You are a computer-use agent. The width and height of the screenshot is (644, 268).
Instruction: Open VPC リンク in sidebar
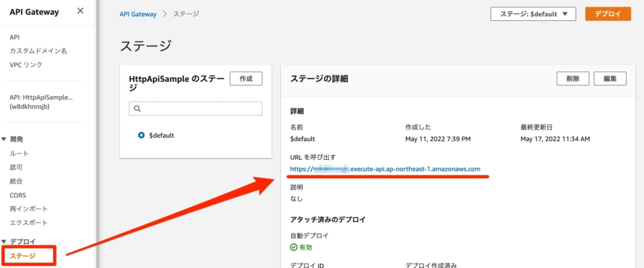tap(26, 64)
